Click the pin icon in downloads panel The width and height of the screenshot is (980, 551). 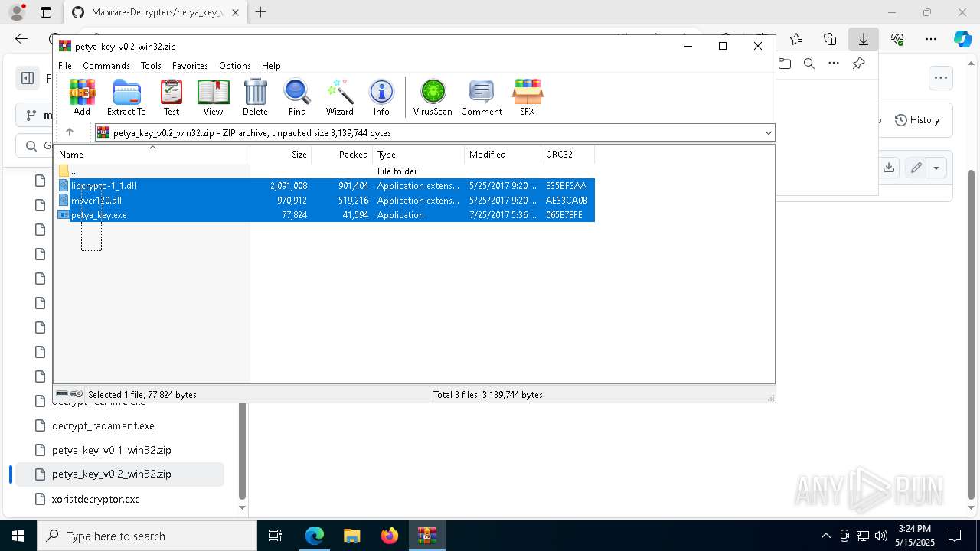point(858,64)
